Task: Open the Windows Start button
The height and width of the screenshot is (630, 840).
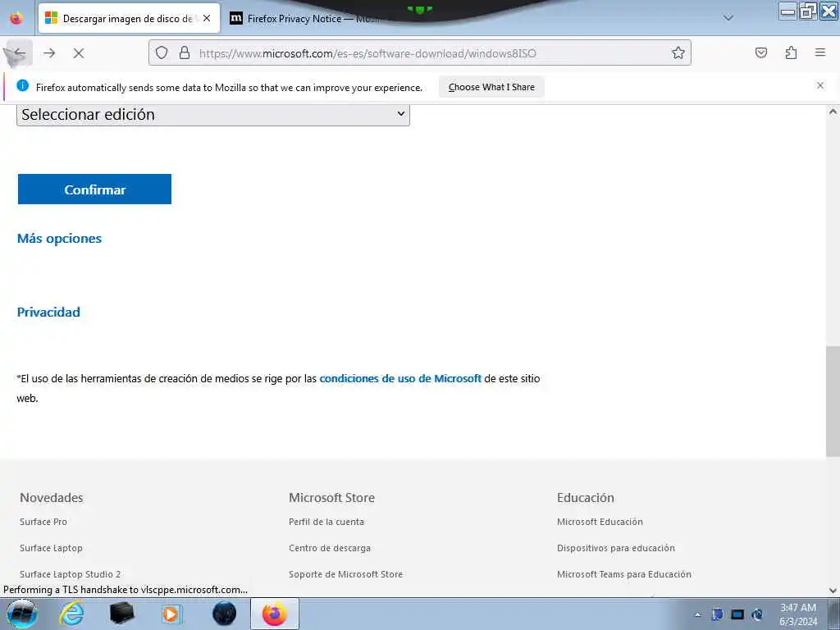Action: coord(21,614)
